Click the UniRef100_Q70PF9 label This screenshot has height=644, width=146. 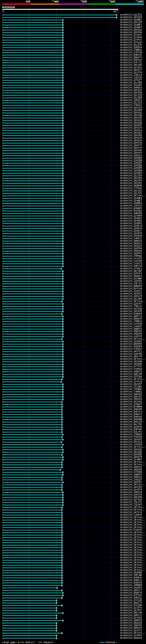(x=131, y=636)
